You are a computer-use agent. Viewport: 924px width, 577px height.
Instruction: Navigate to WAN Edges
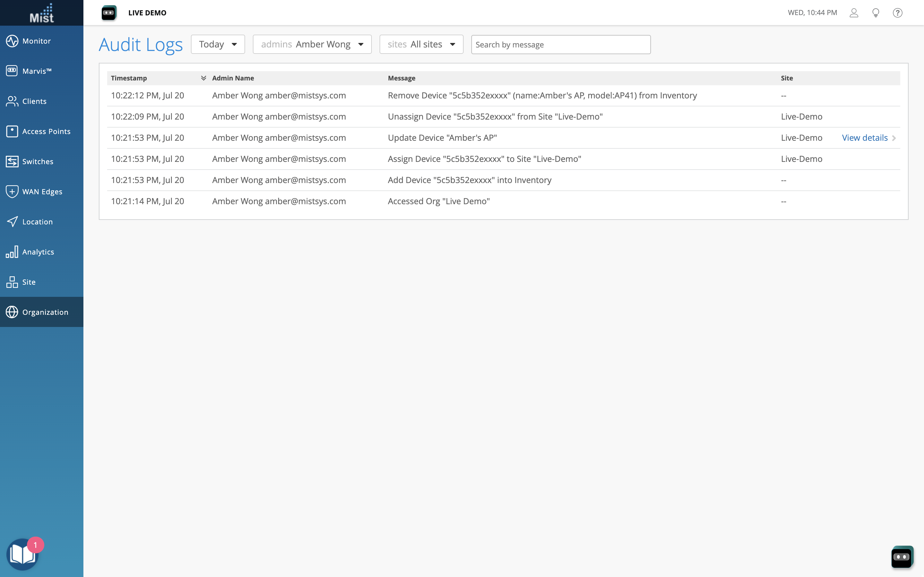42,192
